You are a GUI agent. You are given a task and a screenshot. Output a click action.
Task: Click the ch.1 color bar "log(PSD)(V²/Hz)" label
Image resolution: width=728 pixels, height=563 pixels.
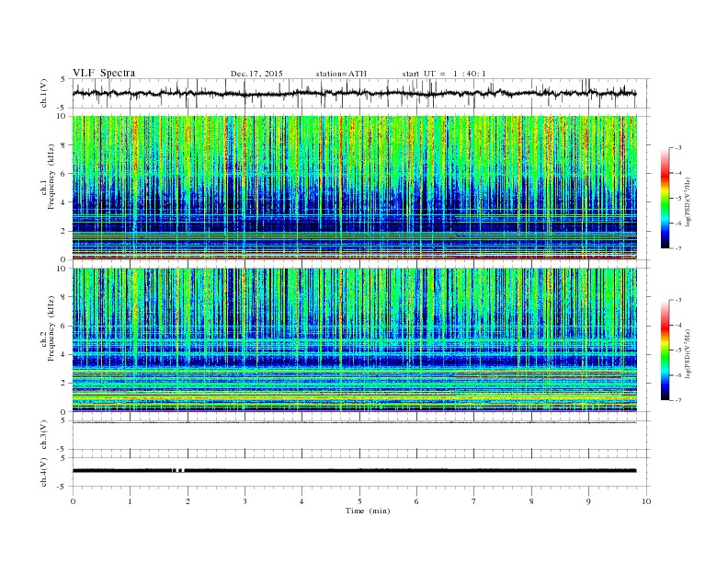coord(688,201)
